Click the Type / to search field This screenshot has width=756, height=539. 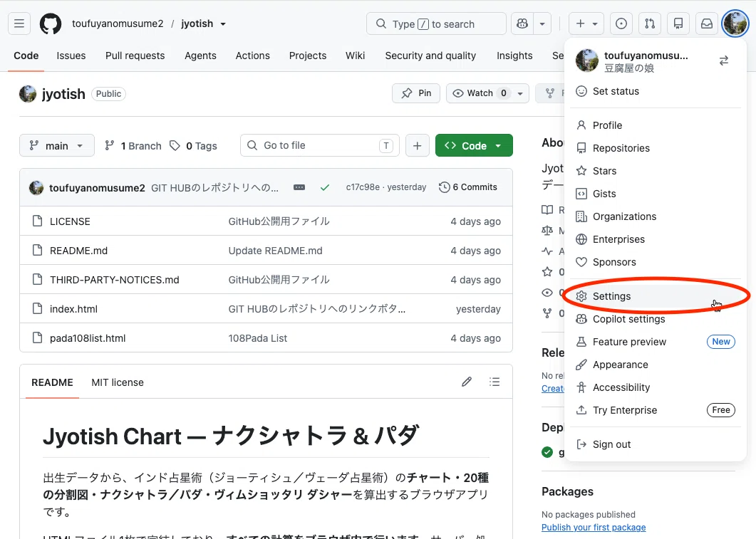[436, 23]
